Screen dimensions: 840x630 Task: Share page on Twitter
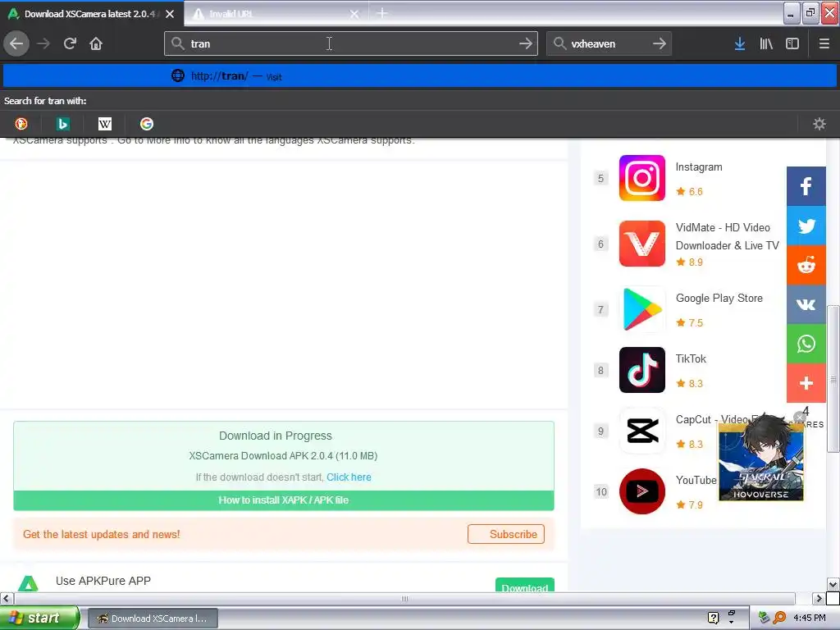pyautogui.click(x=806, y=226)
